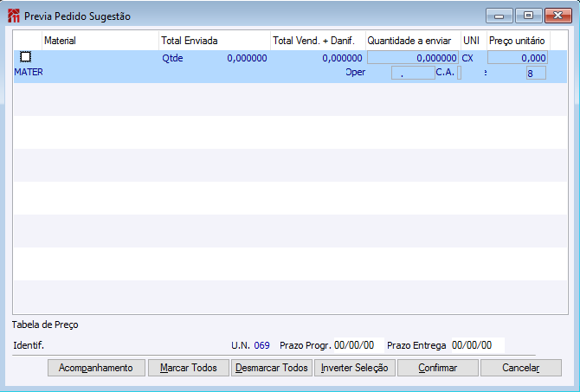The height and width of the screenshot is (392, 580).
Task: Select the MATER row text
Action: [x=29, y=72]
